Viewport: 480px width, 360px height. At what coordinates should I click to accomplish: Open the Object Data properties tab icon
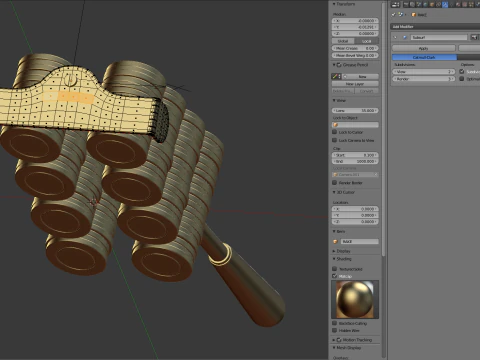click(451, 5)
